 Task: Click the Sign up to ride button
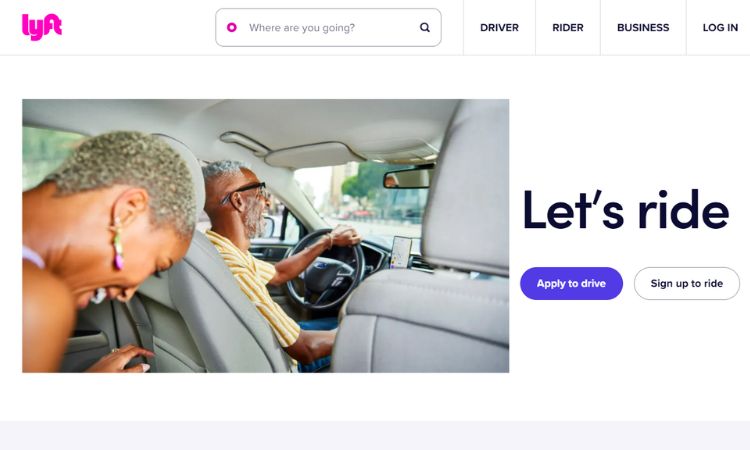click(686, 284)
